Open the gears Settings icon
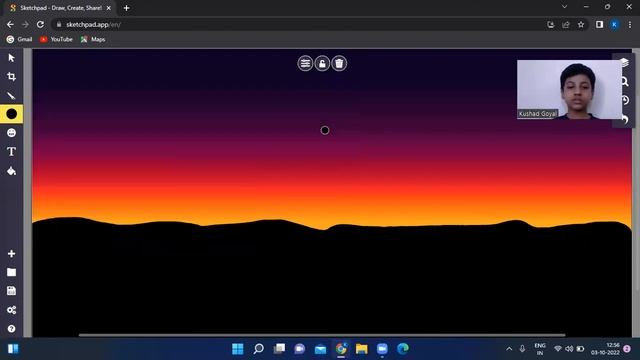 (x=11, y=310)
